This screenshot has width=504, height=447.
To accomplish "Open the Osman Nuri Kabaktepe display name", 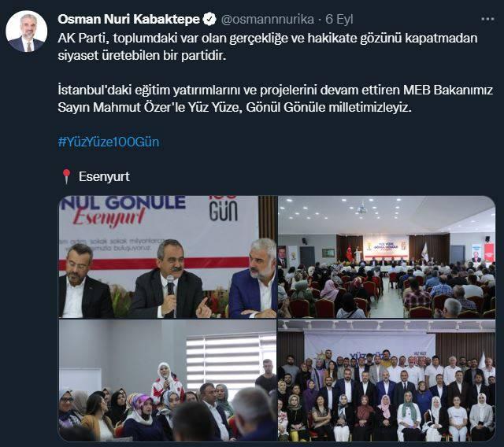I will click(x=129, y=19).
